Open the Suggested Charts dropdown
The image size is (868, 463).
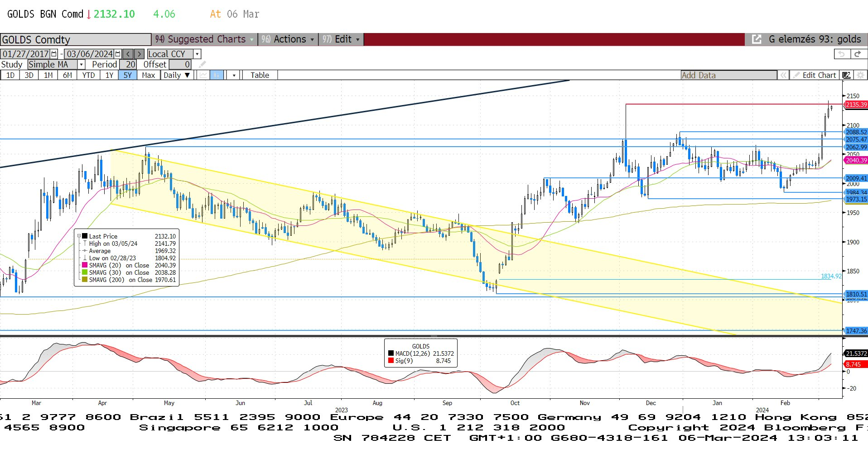(x=204, y=39)
